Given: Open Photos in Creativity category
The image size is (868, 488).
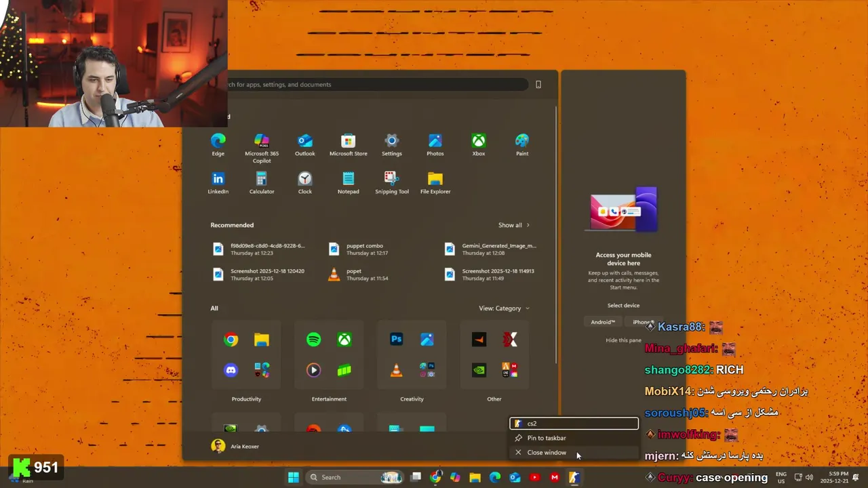Looking at the screenshot, I should 427,340.
